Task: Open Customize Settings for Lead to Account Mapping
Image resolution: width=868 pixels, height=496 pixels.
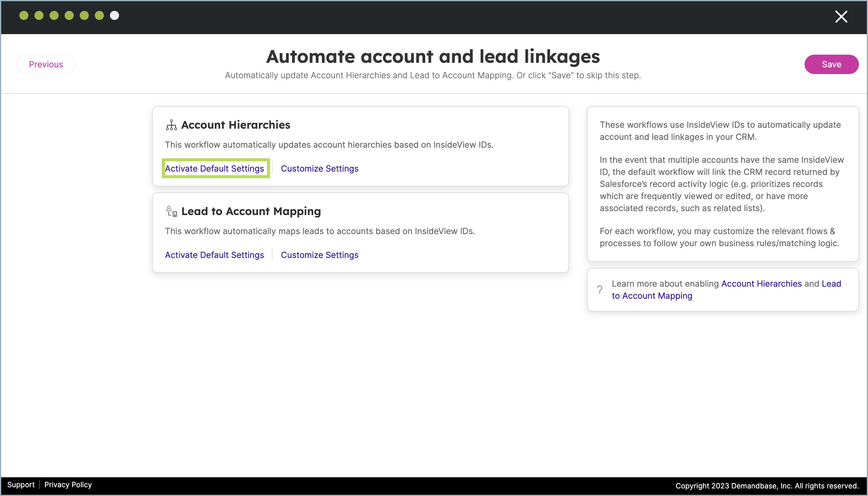Action: pyautogui.click(x=320, y=255)
